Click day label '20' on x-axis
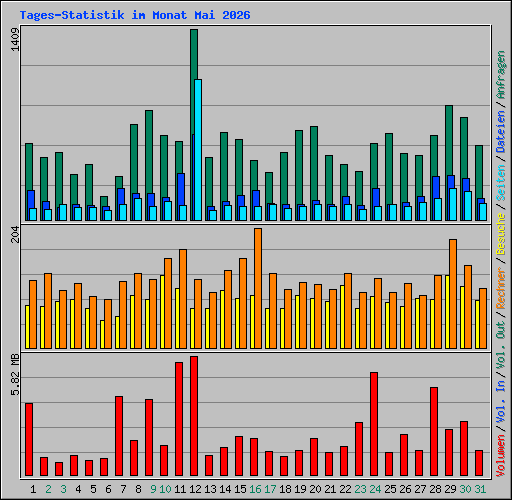 click(315, 489)
